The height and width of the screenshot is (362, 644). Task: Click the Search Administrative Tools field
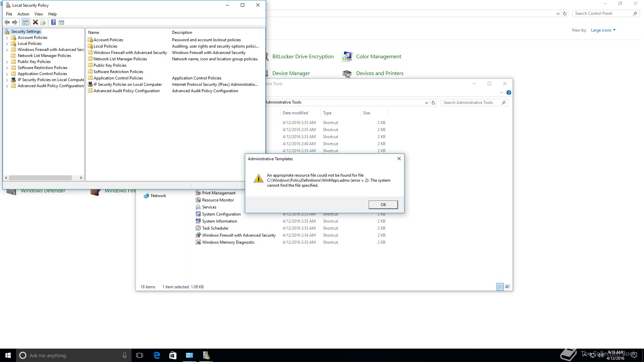(x=471, y=103)
